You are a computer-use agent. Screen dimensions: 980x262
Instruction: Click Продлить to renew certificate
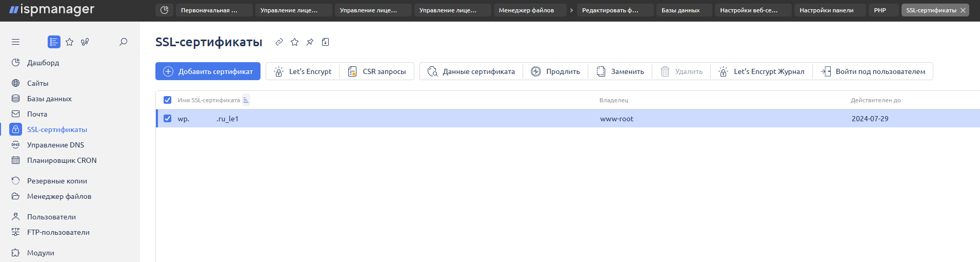point(555,71)
